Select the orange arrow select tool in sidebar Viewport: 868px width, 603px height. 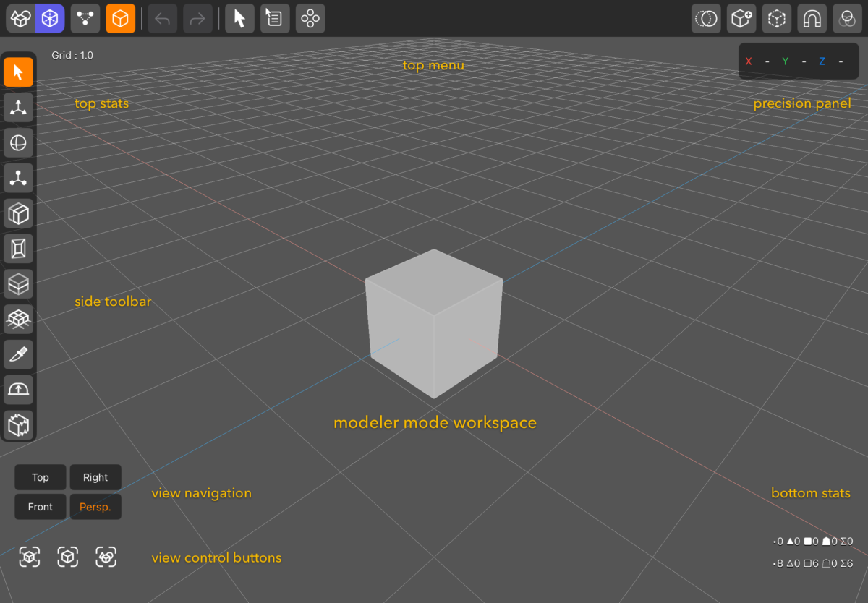(19, 72)
